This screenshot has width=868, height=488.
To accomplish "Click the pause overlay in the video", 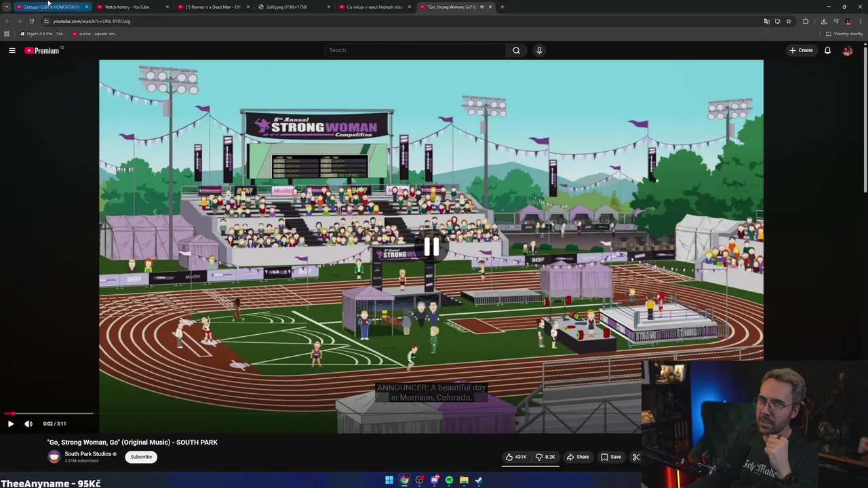I will click(x=431, y=247).
